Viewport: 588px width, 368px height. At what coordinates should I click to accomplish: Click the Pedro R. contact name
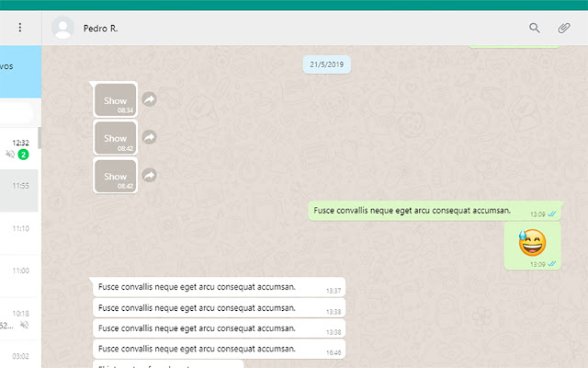(x=100, y=29)
